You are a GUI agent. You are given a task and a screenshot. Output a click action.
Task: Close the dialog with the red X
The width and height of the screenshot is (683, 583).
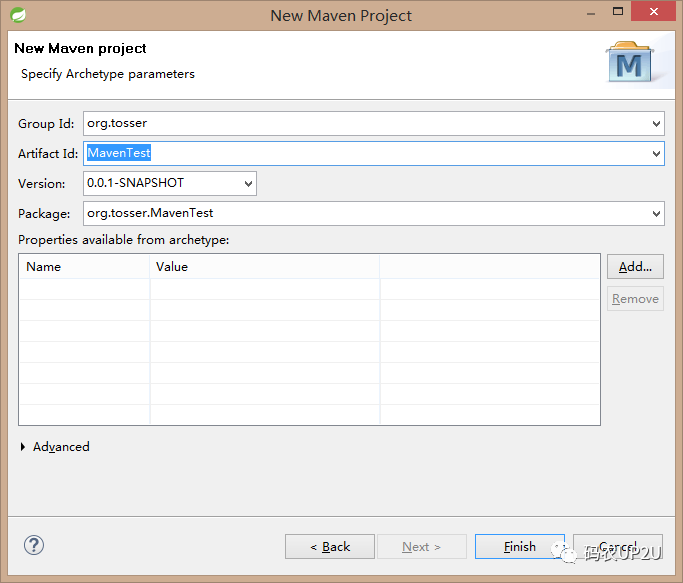coord(653,11)
